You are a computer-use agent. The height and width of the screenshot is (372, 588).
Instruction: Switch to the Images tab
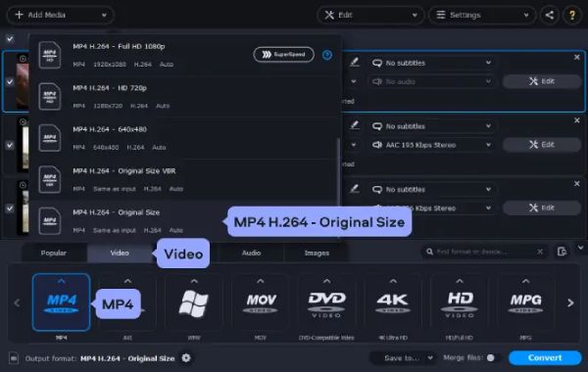317,254
